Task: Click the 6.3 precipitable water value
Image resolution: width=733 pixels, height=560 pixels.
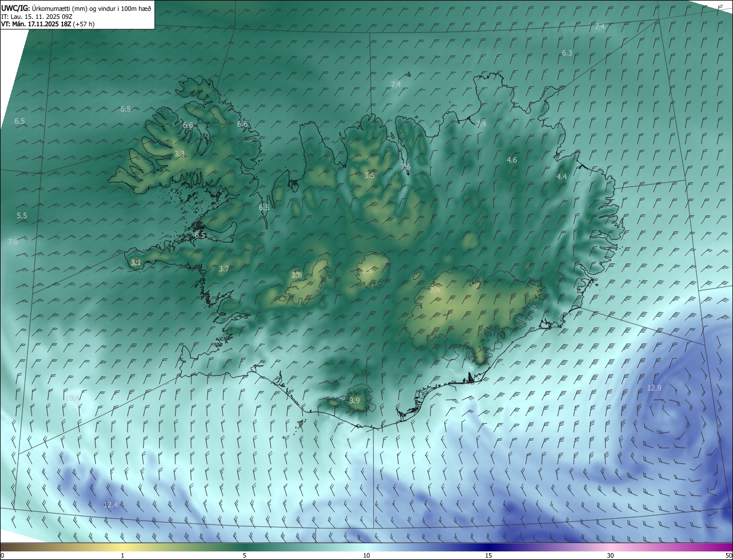Action: pyautogui.click(x=567, y=53)
